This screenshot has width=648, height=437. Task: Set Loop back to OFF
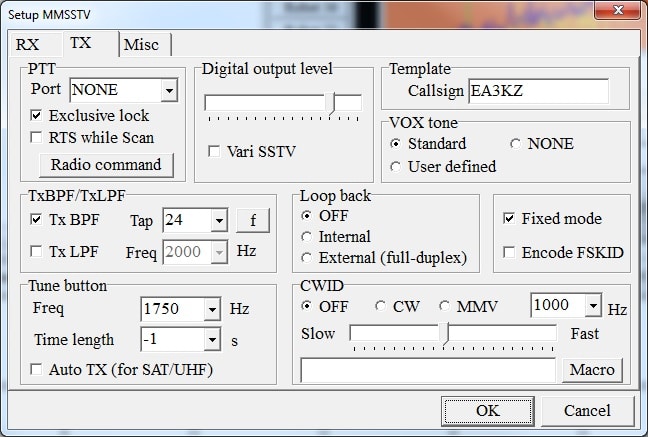306,215
